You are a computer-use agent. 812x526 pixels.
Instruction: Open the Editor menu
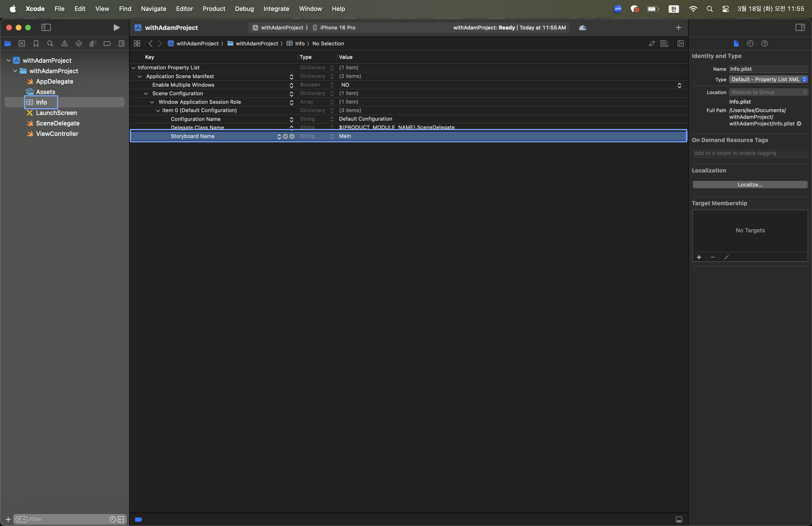click(x=184, y=9)
